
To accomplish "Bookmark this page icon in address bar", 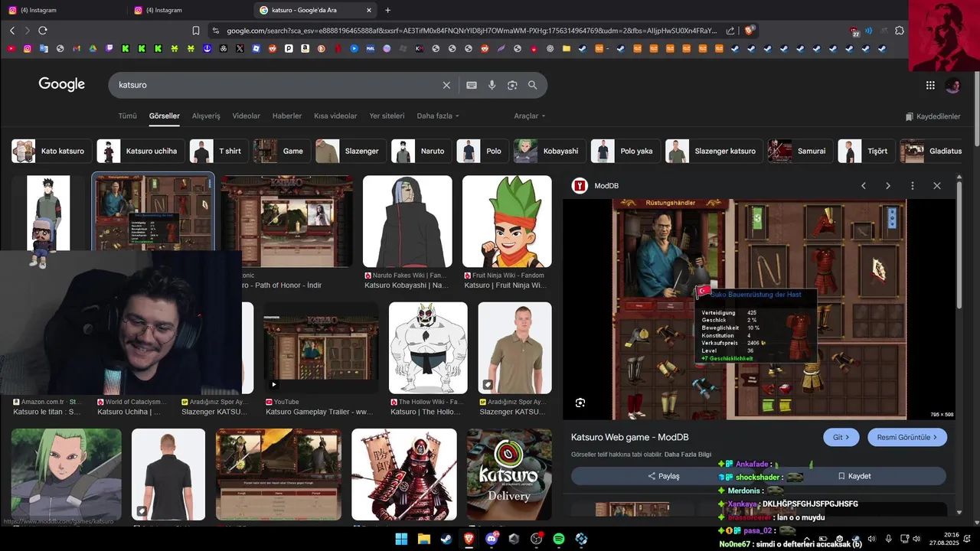I will point(196,31).
